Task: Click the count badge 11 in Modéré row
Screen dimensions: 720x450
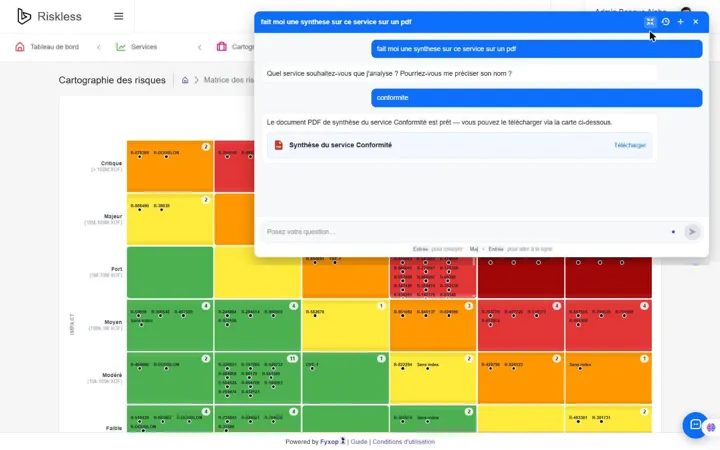Action: pos(292,359)
